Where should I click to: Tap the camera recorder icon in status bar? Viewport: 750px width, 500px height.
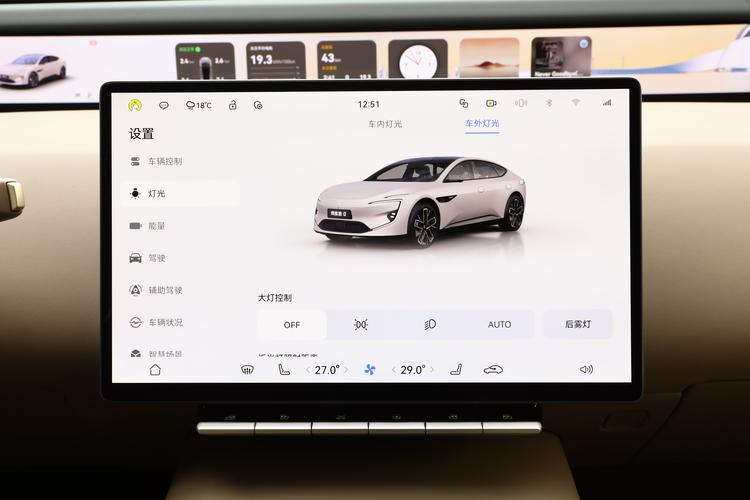[x=491, y=103]
